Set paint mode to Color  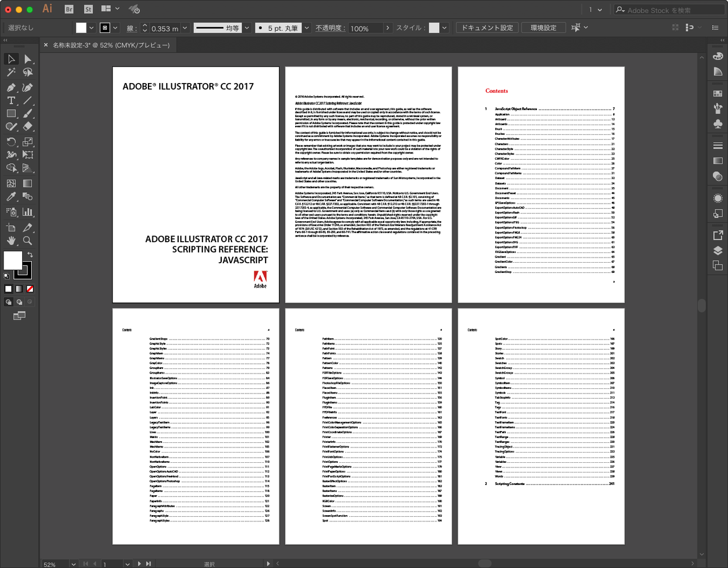pyautogui.click(x=9, y=289)
